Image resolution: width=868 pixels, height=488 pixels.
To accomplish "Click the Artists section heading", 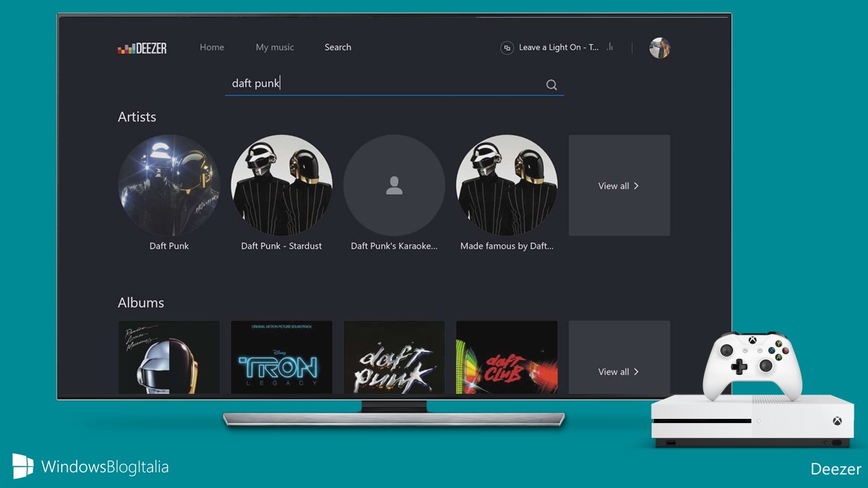I will [x=137, y=117].
